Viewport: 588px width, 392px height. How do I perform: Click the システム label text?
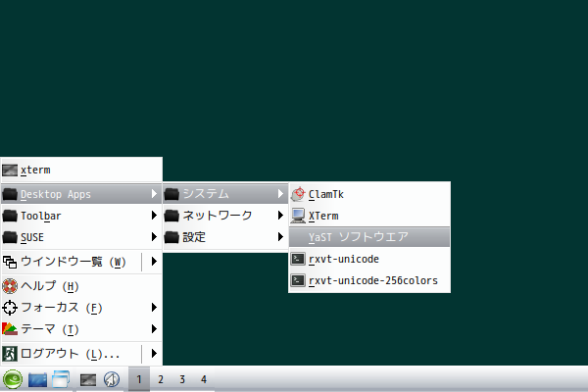(206, 194)
